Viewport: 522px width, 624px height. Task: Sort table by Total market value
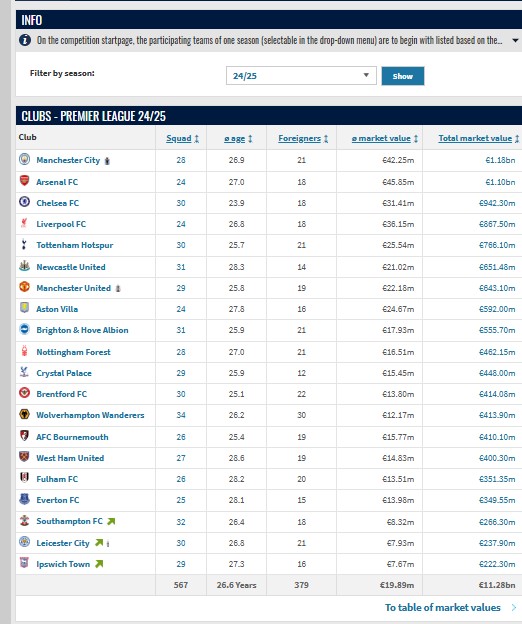479,138
